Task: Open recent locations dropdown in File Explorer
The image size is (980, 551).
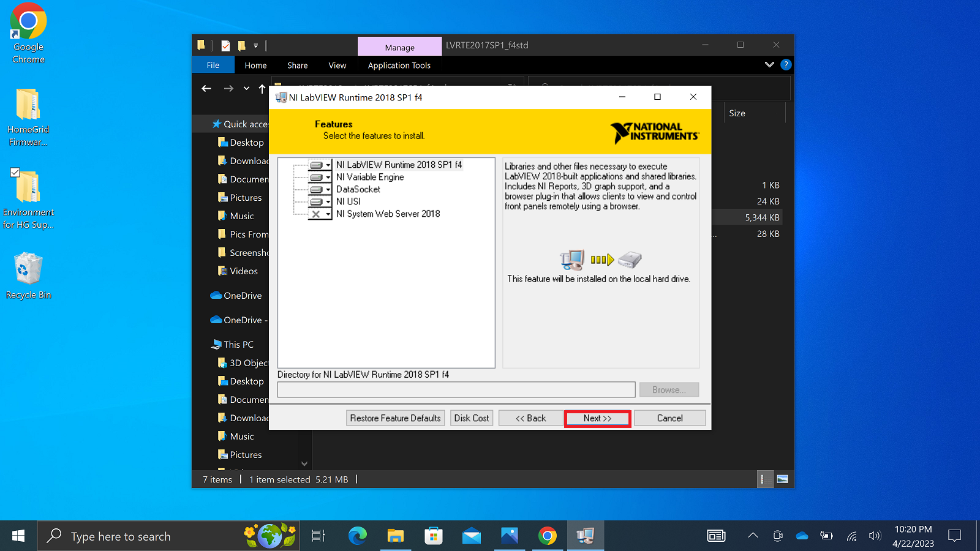Action: pyautogui.click(x=246, y=89)
